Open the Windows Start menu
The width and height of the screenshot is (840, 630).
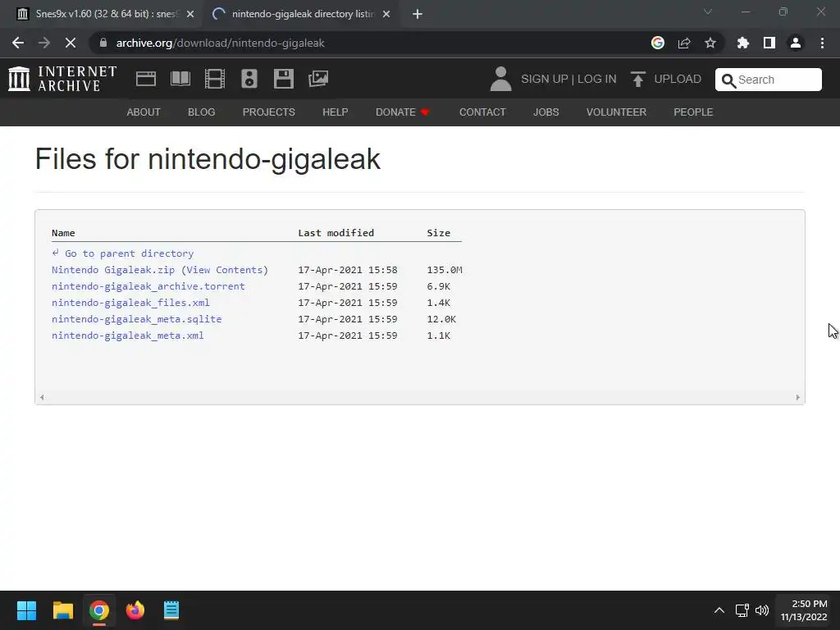point(26,610)
